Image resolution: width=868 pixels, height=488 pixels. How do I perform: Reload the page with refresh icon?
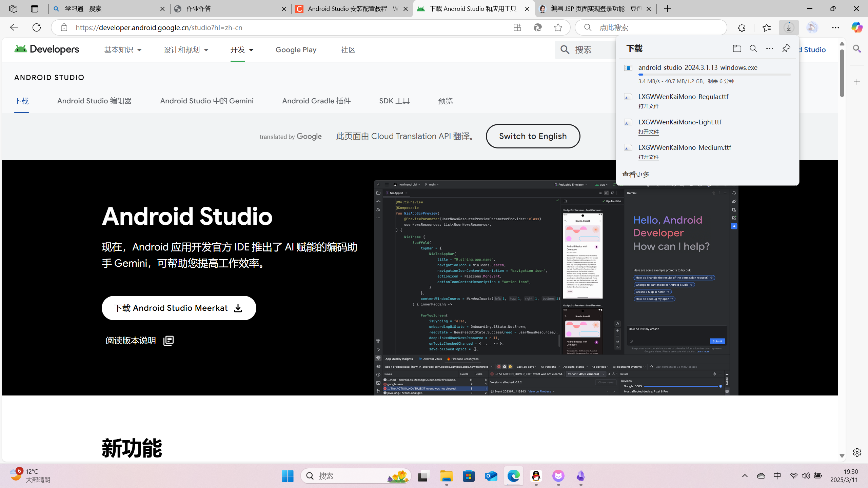pos(37,27)
